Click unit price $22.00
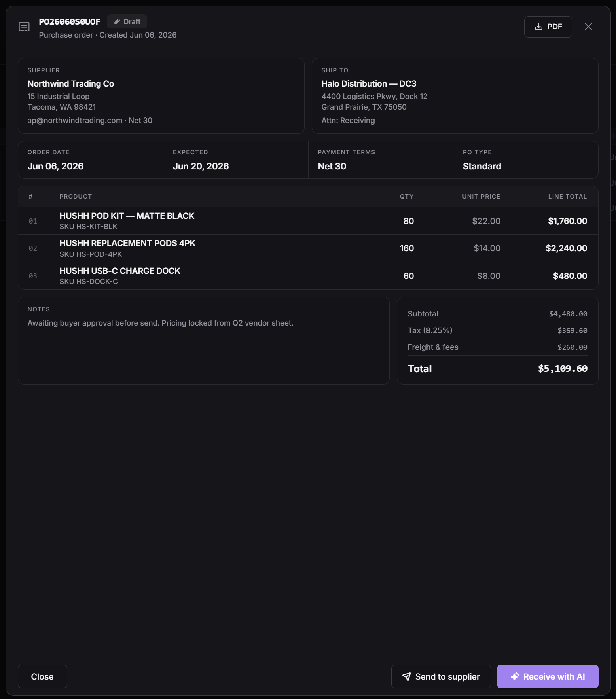 (x=486, y=221)
